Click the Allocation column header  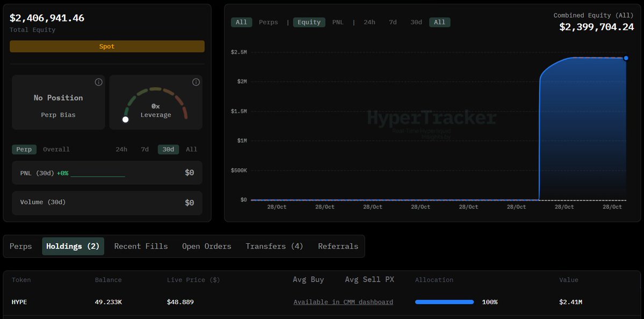[434, 280]
